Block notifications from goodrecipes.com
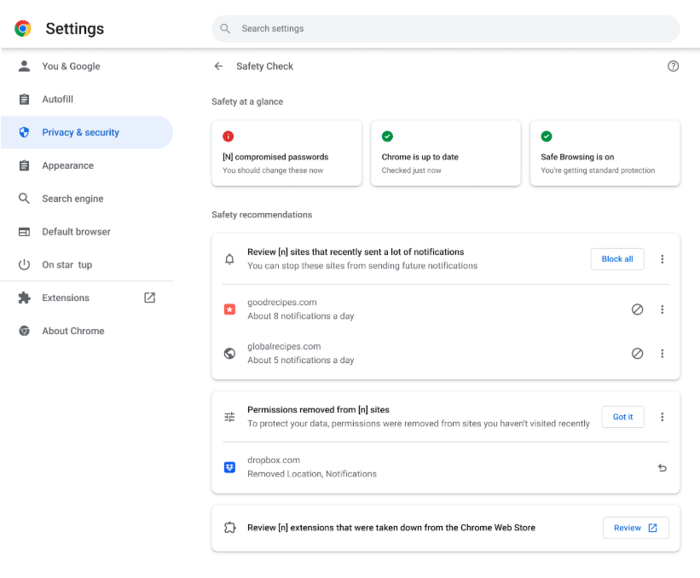700x578 pixels. (x=637, y=309)
